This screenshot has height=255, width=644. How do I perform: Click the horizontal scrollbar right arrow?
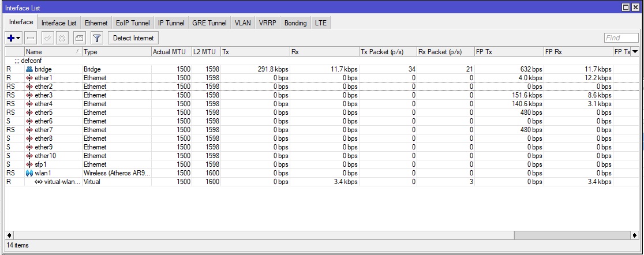(635, 235)
